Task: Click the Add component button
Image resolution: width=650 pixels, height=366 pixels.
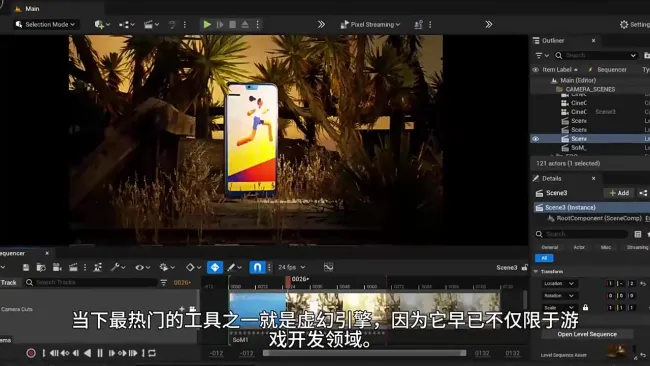Action: click(x=619, y=193)
